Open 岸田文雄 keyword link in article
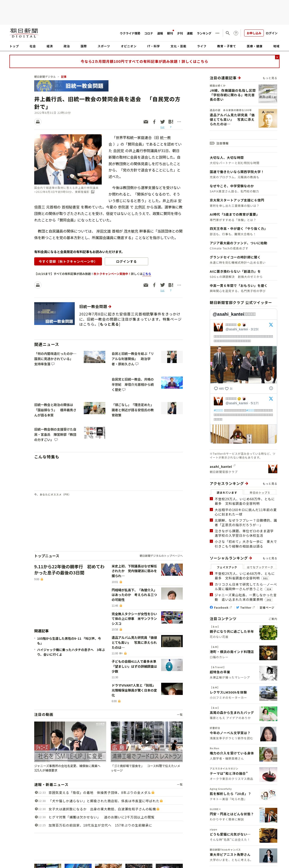The image size is (289, 868). 104,231
